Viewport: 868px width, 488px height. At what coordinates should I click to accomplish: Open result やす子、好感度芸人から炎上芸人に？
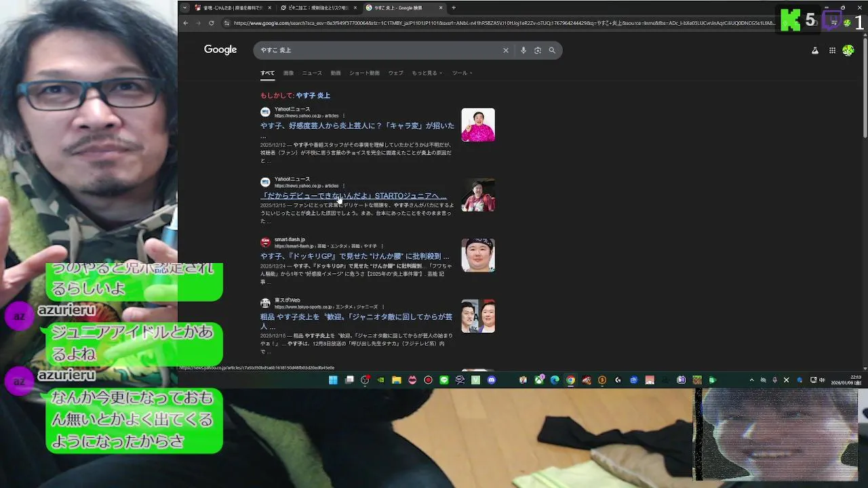pos(357,126)
